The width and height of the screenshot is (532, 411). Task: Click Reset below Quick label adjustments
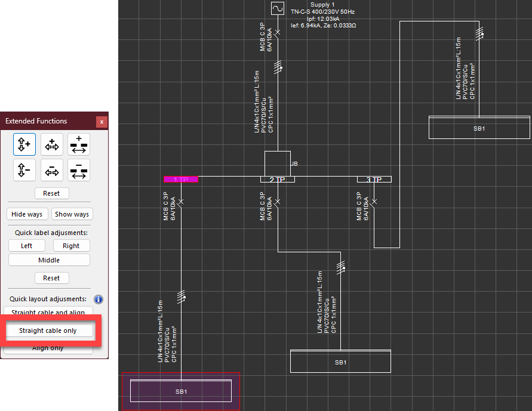pyautogui.click(x=51, y=278)
